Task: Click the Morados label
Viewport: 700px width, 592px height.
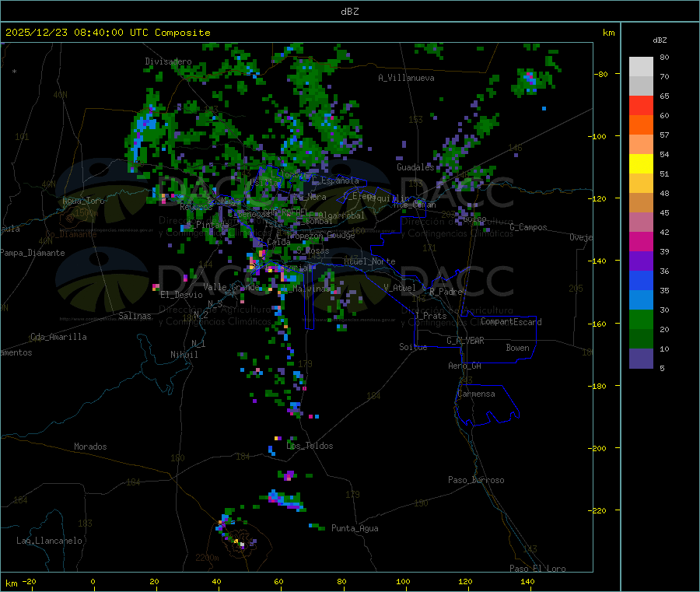Action: (x=91, y=447)
